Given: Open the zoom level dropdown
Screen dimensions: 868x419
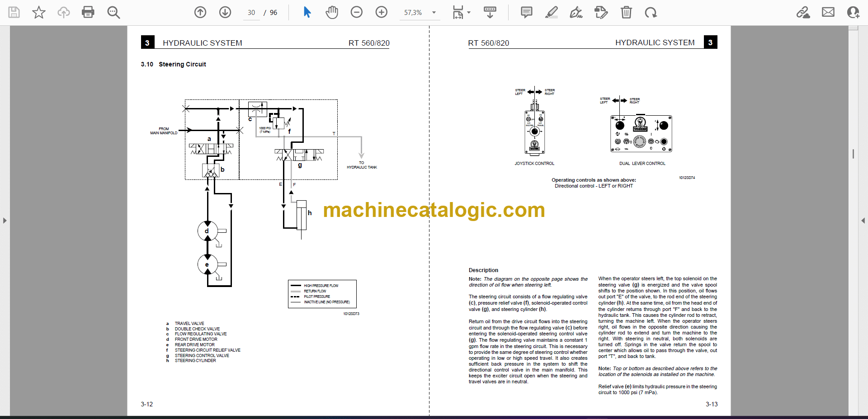Looking at the screenshot, I should (x=434, y=13).
